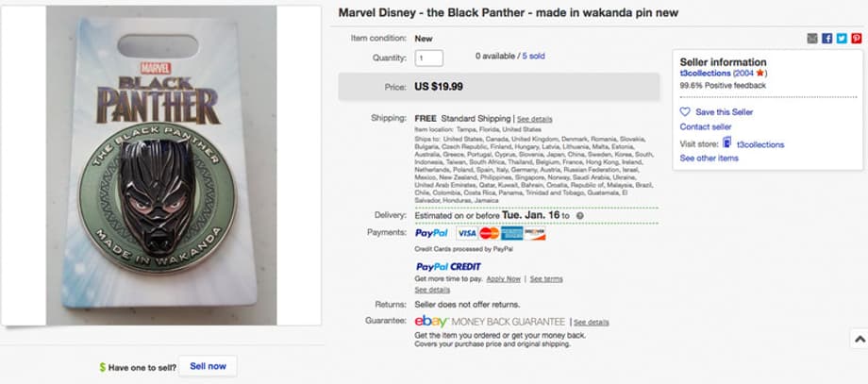Click the store icon beside t3collections

tap(726, 143)
